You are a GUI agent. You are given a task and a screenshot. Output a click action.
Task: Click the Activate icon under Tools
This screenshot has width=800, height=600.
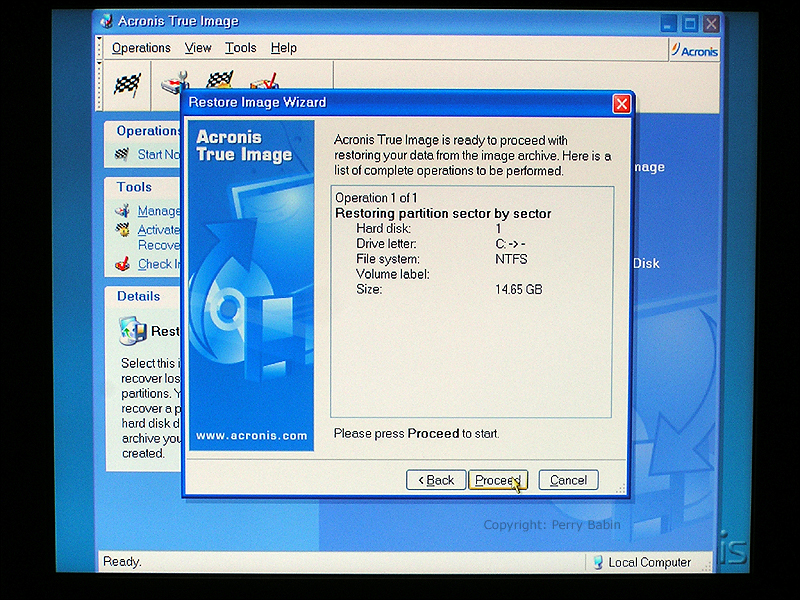coord(122,230)
